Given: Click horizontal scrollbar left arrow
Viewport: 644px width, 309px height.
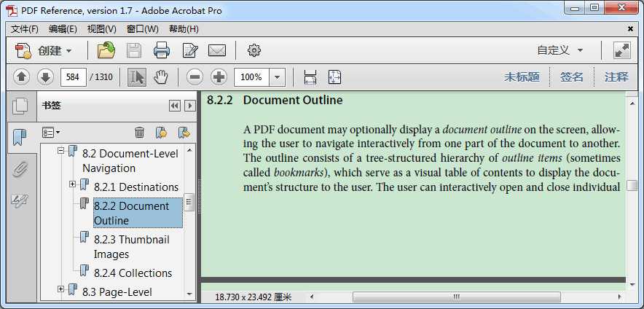Looking at the screenshot, I should (x=312, y=297).
